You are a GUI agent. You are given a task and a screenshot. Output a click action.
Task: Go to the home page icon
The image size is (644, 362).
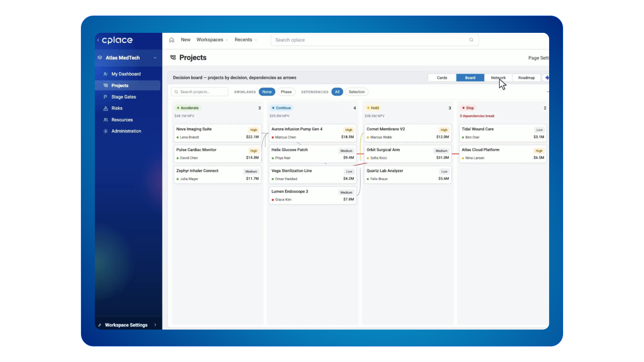[x=172, y=40]
